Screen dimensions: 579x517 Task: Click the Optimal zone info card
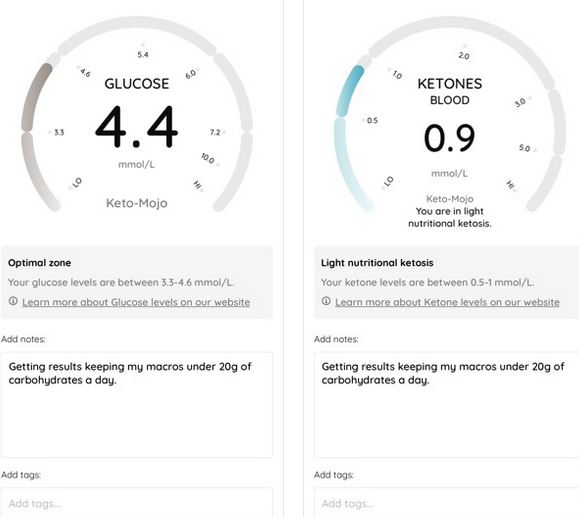tap(137, 282)
